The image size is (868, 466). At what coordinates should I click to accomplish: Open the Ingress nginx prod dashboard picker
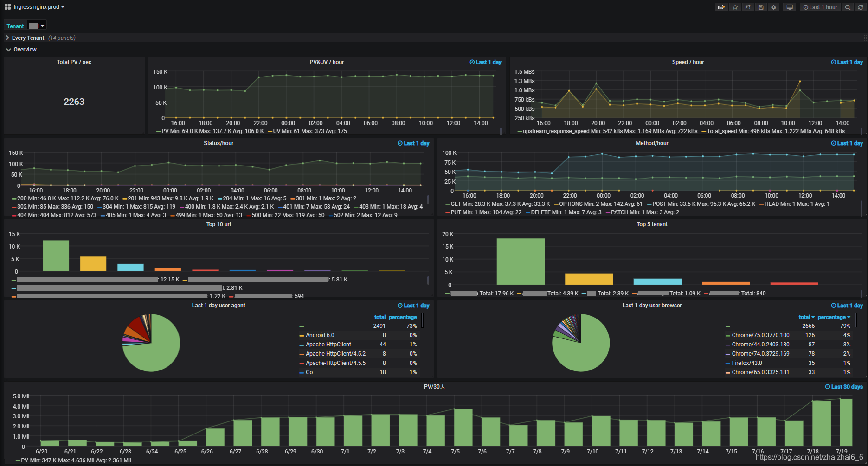tap(39, 7)
